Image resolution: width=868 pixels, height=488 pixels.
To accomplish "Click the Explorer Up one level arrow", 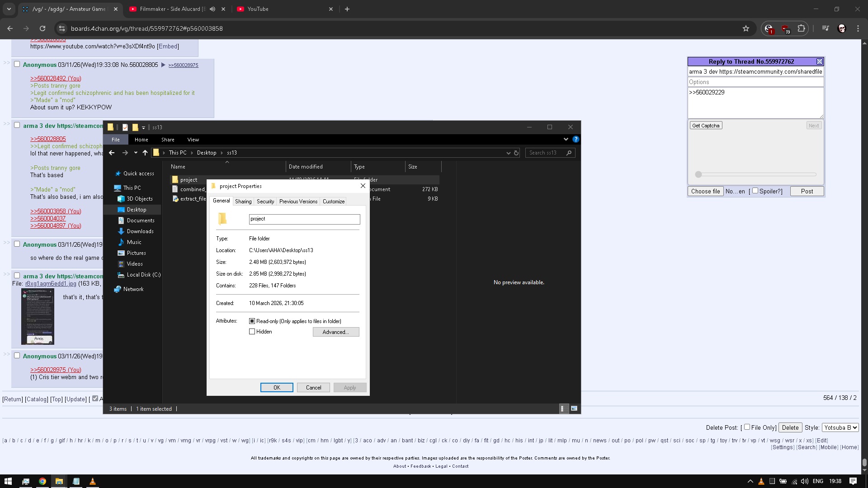I will pos(145,153).
